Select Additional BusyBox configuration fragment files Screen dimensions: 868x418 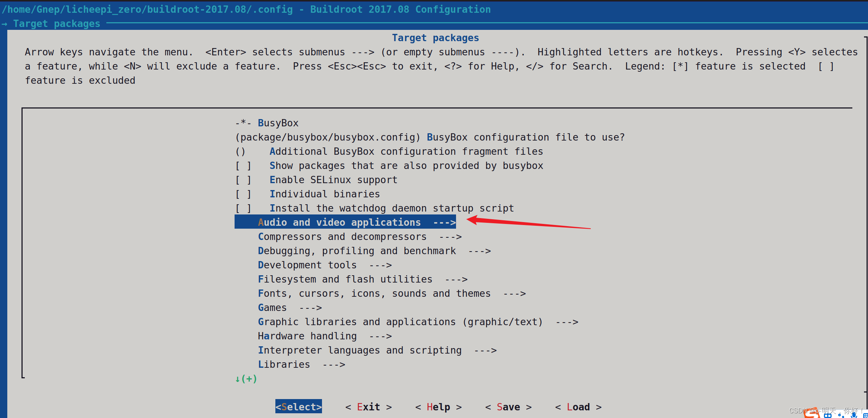click(x=389, y=151)
